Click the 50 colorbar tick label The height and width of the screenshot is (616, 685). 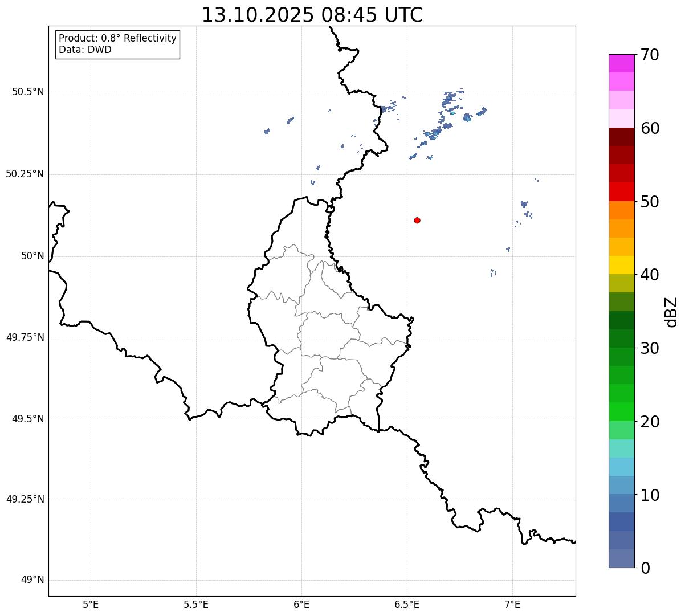pos(650,202)
